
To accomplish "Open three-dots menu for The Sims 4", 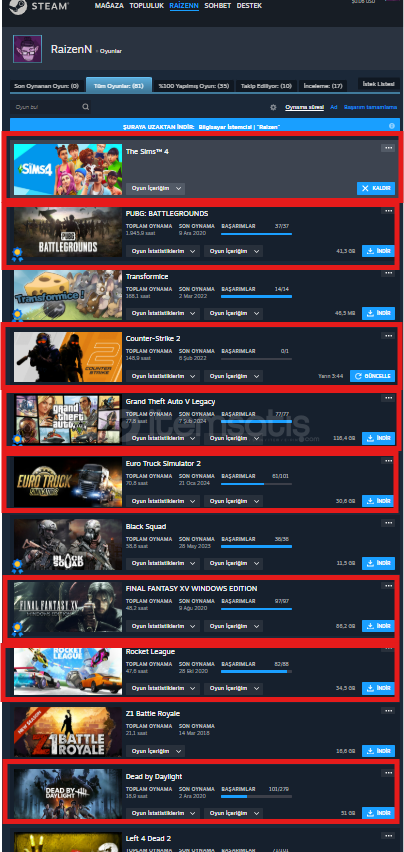I will 388,148.
